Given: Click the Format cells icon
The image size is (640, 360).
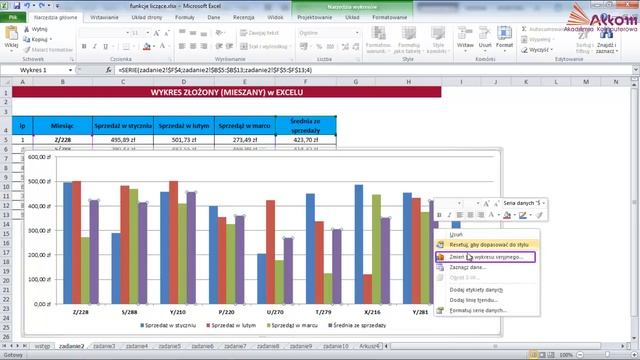Looking at the screenshot, I should coord(504,33).
